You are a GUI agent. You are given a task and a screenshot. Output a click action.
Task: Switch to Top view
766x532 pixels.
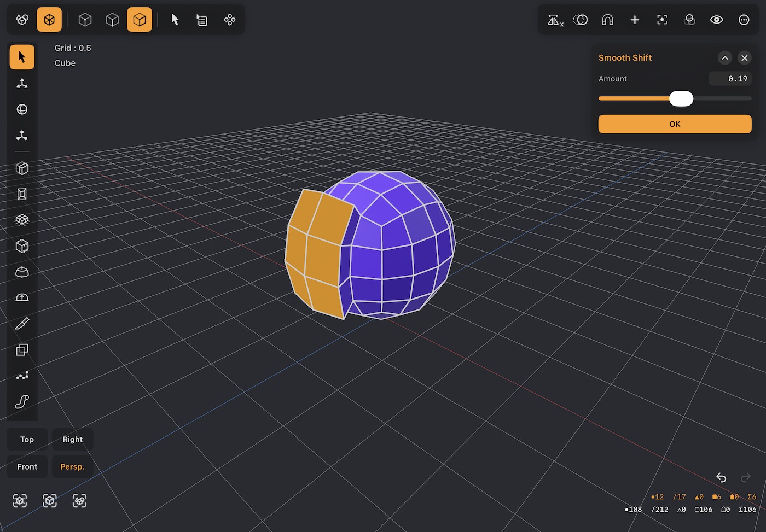click(27, 440)
